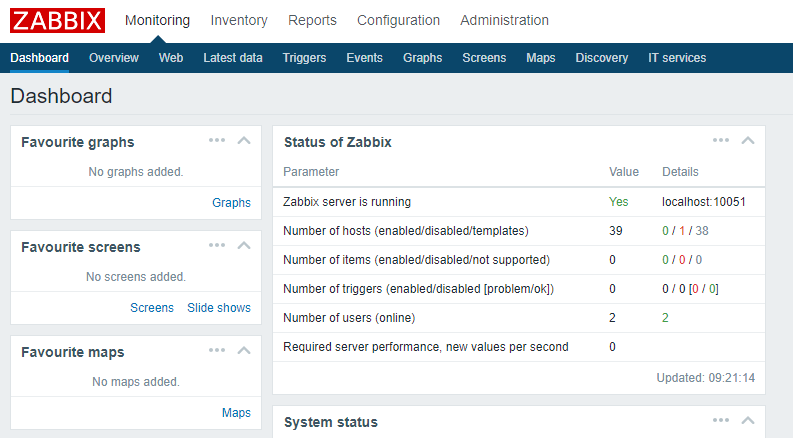
Task: Click items details '0 / 0 / 0'
Action: click(x=682, y=260)
